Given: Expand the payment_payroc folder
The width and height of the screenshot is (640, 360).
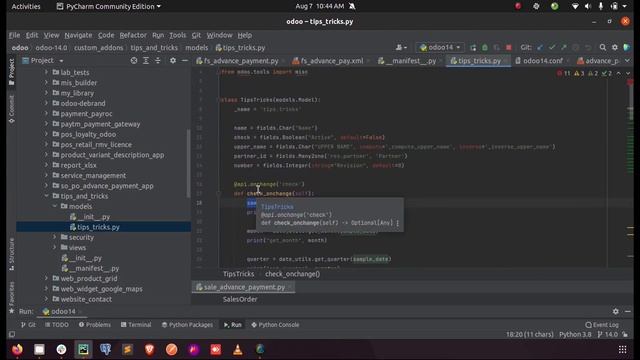Looking at the screenshot, I should pyautogui.click(x=46, y=113).
